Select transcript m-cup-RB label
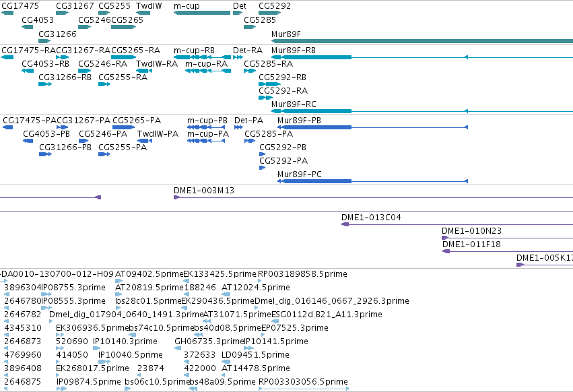573x392 pixels. [194, 50]
